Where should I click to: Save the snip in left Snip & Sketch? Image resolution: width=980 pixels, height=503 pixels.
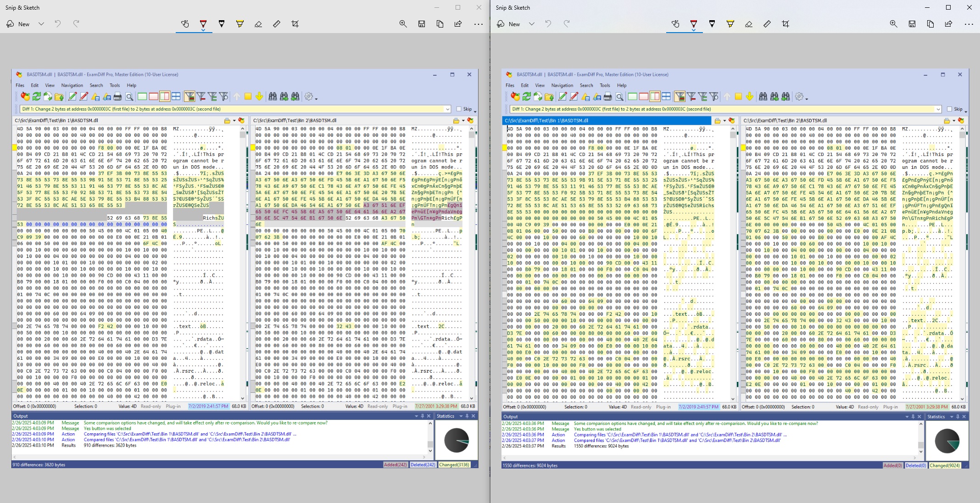click(x=422, y=24)
